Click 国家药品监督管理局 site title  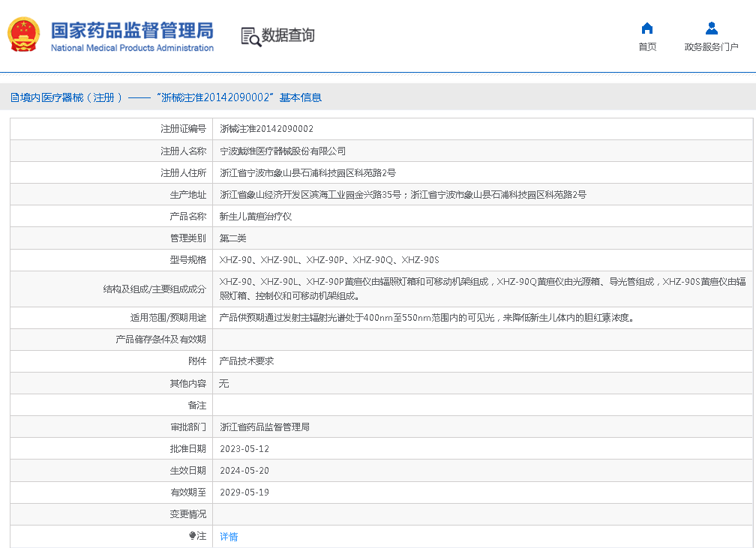click(132, 31)
